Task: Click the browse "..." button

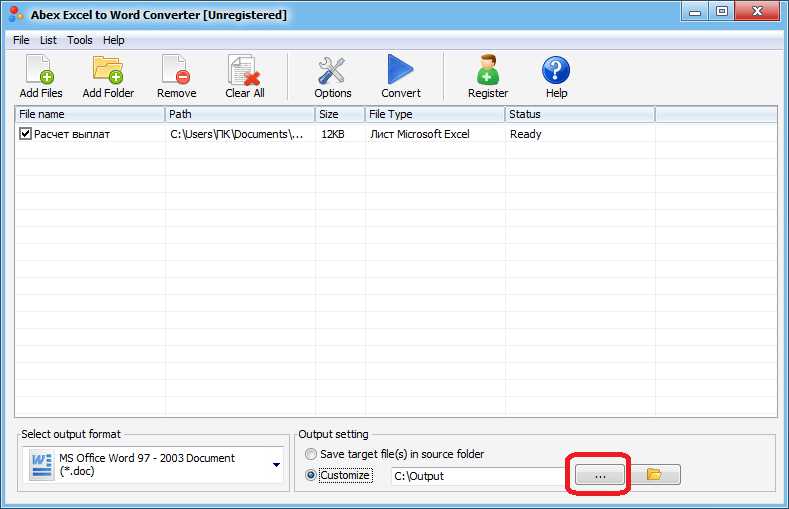Action: tap(600, 474)
